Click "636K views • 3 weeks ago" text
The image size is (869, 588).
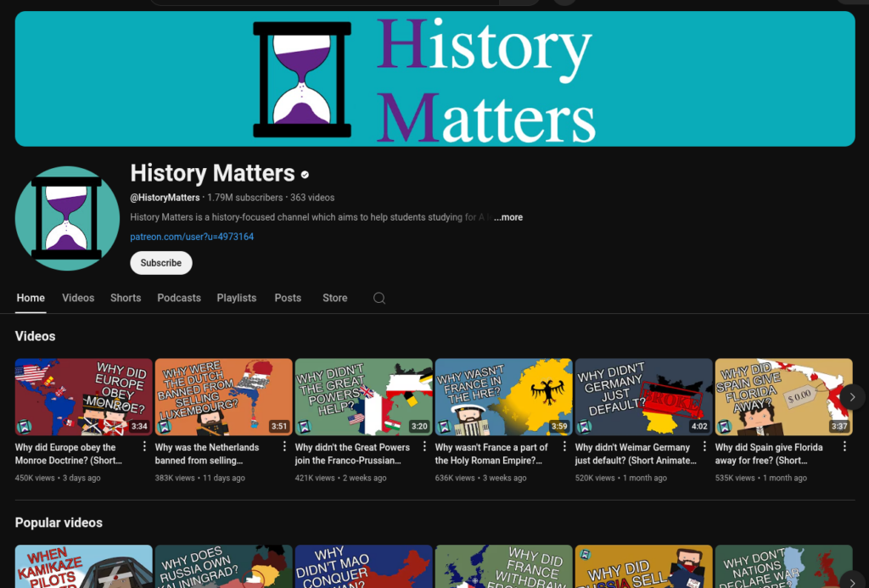pyautogui.click(x=481, y=478)
